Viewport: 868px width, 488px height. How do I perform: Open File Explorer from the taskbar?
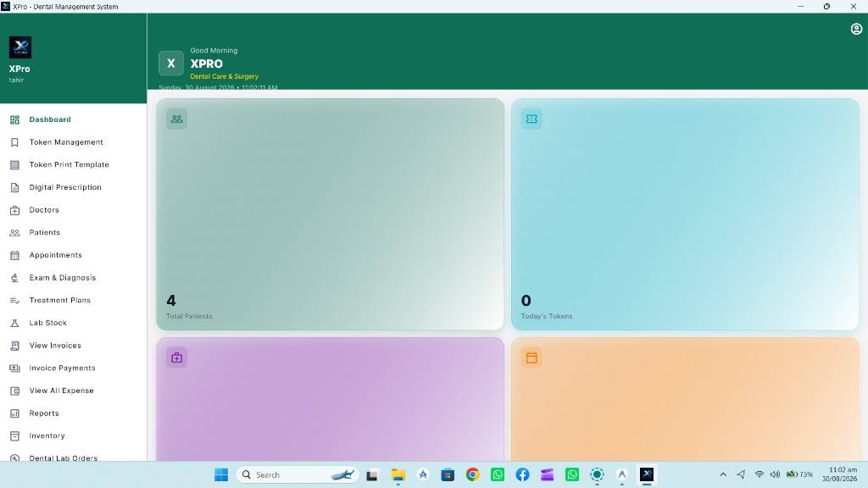point(398,474)
